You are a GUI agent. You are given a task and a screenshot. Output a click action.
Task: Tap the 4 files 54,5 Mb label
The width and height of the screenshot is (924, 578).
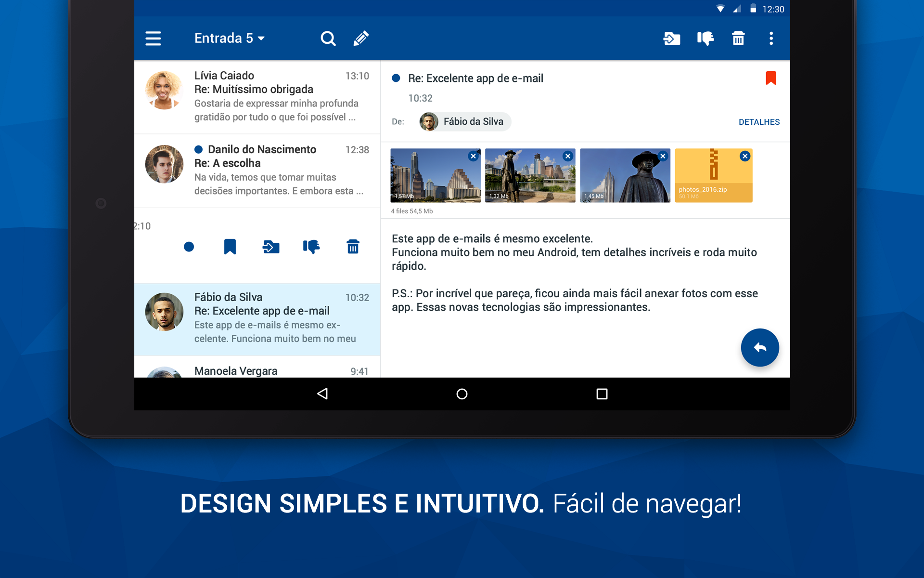412,211
